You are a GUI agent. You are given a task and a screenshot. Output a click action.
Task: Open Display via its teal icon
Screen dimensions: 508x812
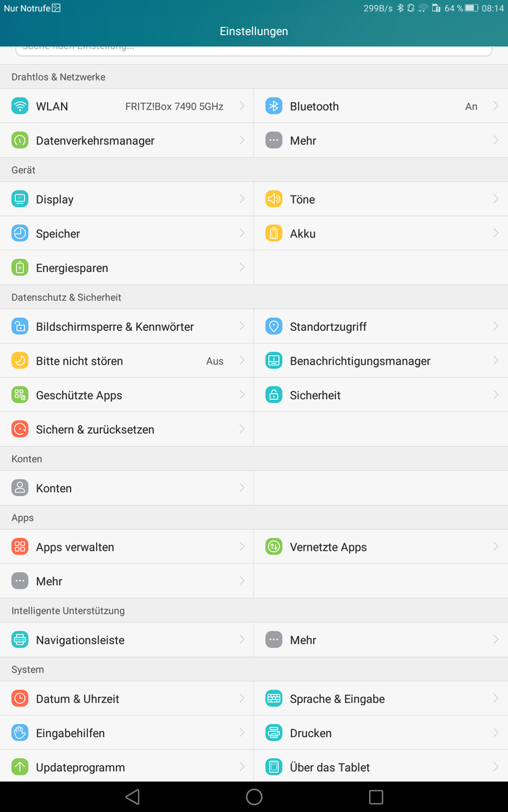click(20, 200)
